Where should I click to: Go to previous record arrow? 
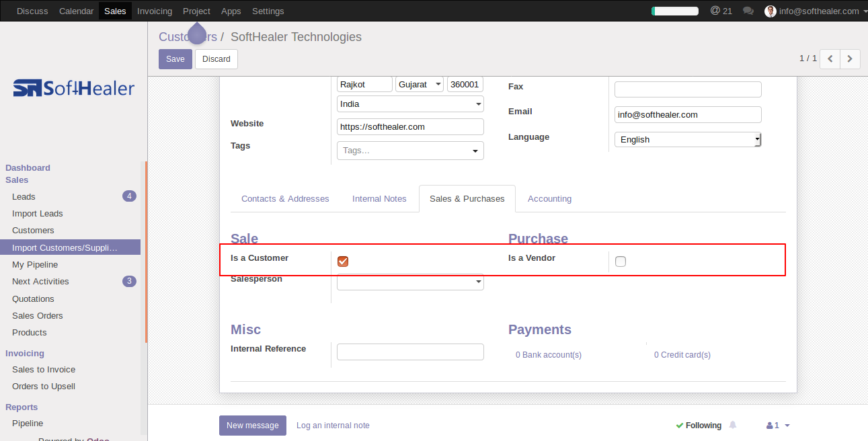tap(830, 59)
